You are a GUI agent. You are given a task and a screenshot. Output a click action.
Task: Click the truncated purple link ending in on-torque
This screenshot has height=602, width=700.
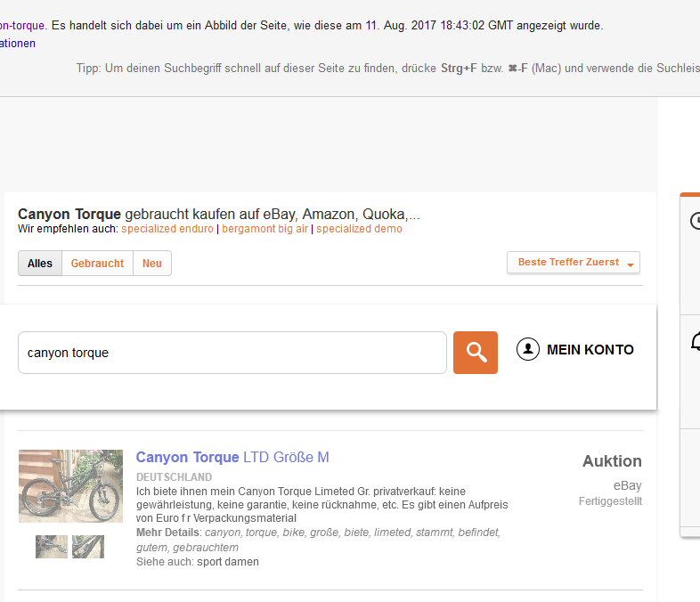pyautogui.click(x=22, y=26)
